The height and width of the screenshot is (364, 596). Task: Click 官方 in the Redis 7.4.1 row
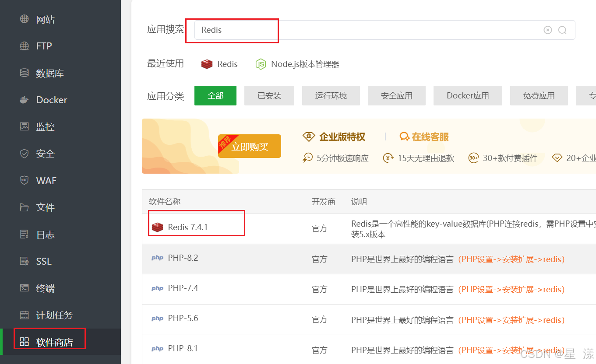320,229
